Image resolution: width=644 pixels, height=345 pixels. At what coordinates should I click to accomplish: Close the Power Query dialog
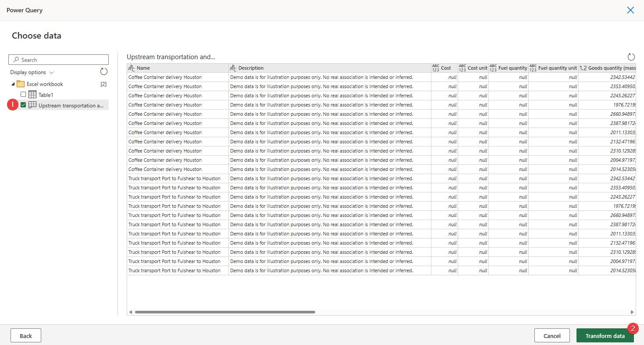630,10
